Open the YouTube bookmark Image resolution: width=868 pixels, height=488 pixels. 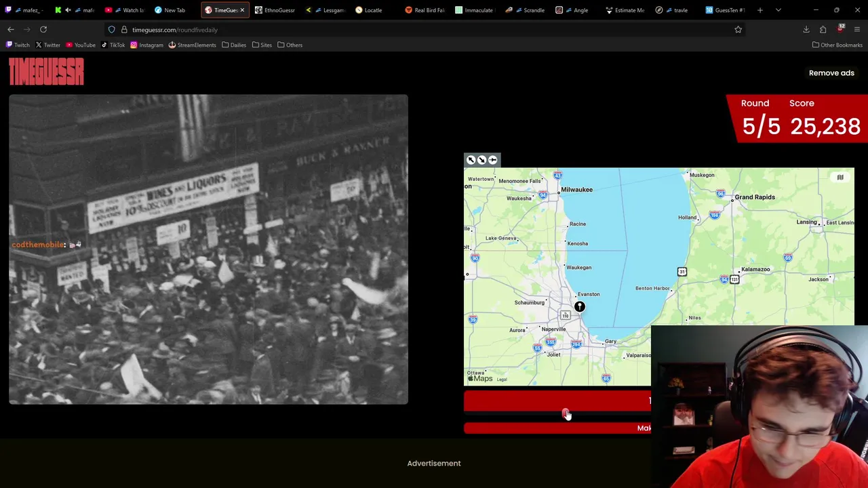(x=80, y=45)
